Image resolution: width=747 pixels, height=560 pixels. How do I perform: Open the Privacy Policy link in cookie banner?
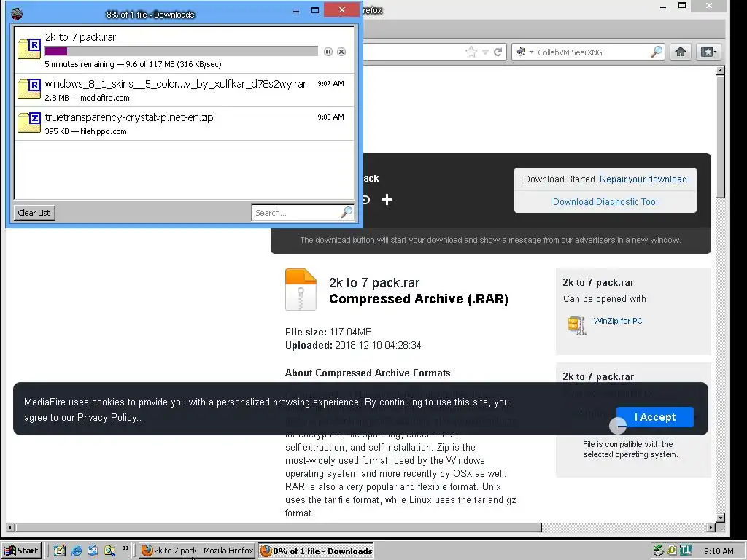107,418
